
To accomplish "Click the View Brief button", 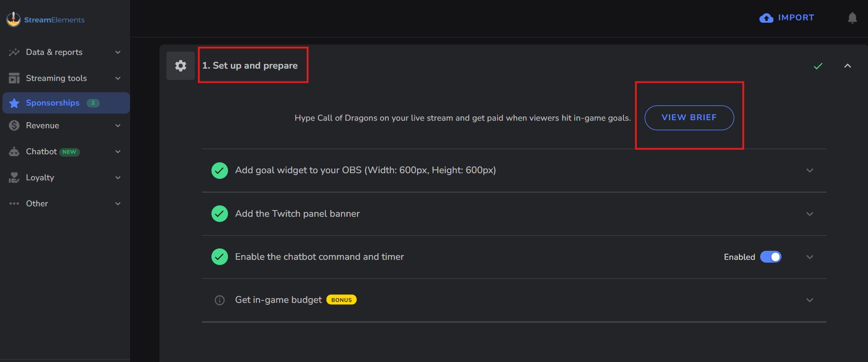I will point(689,117).
